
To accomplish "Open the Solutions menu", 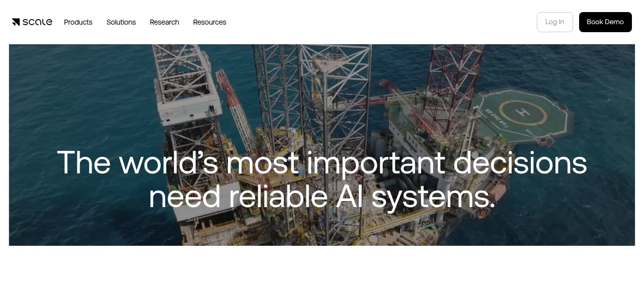I will (121, 22).
